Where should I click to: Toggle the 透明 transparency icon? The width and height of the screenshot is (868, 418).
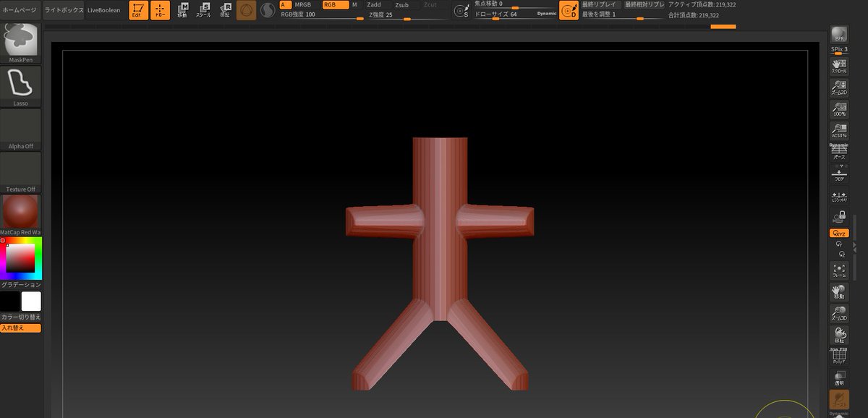[839, 378]
